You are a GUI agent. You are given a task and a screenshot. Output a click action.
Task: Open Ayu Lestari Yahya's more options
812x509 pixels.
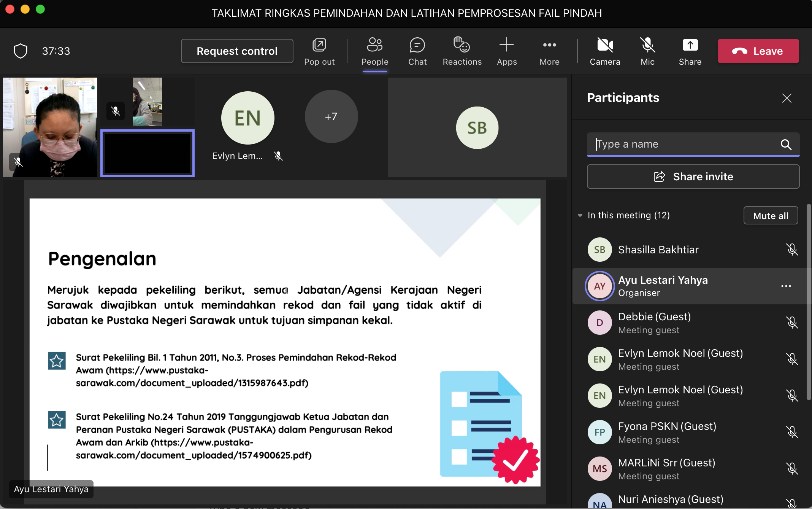click(786, 286)
